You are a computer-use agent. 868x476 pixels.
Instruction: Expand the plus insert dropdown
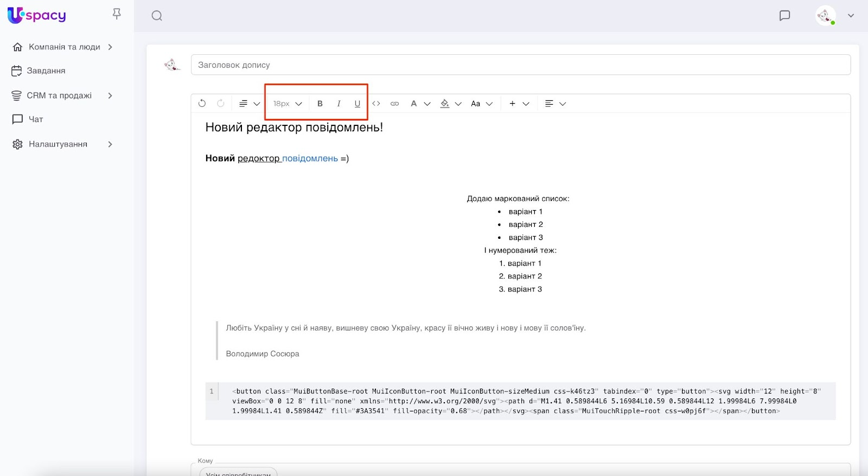[x=518, y=104]
